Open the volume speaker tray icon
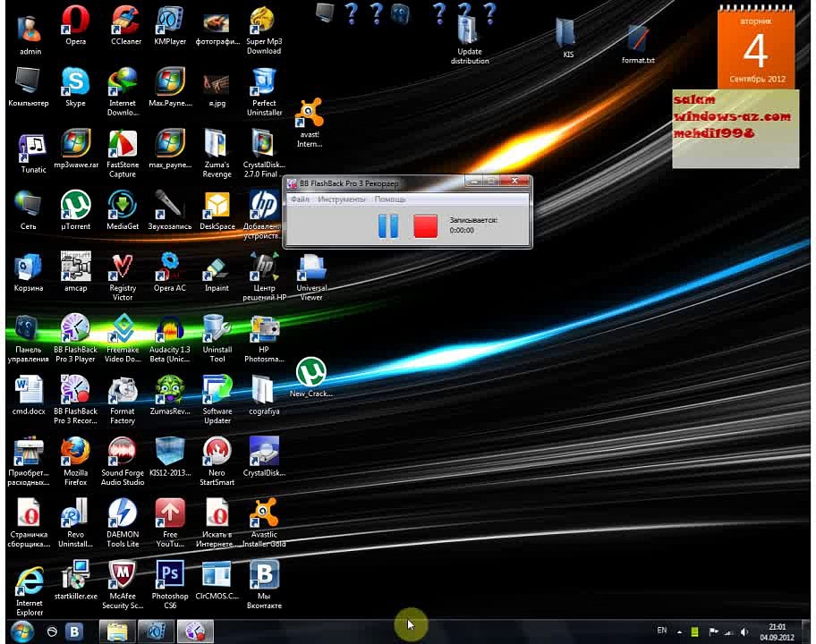 tap(744, 632)
